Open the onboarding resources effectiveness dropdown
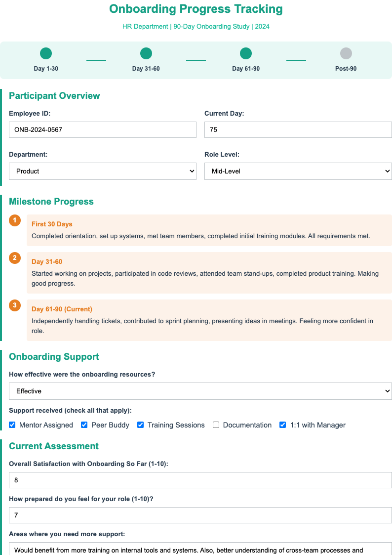This screenshot has width=392, height=555. 200,391
